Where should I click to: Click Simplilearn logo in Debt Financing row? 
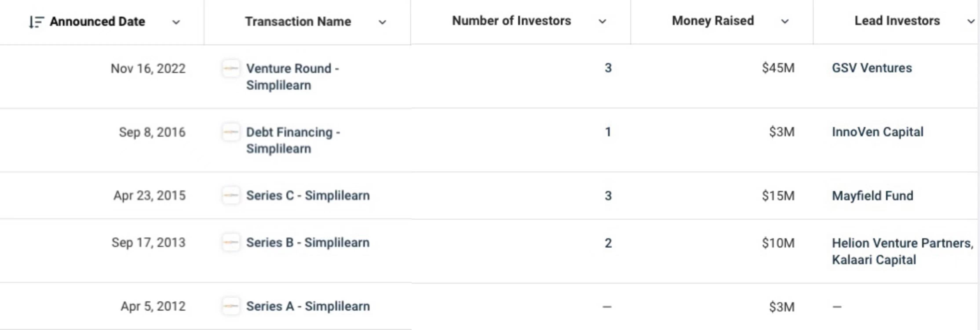(x=231, y=132)
